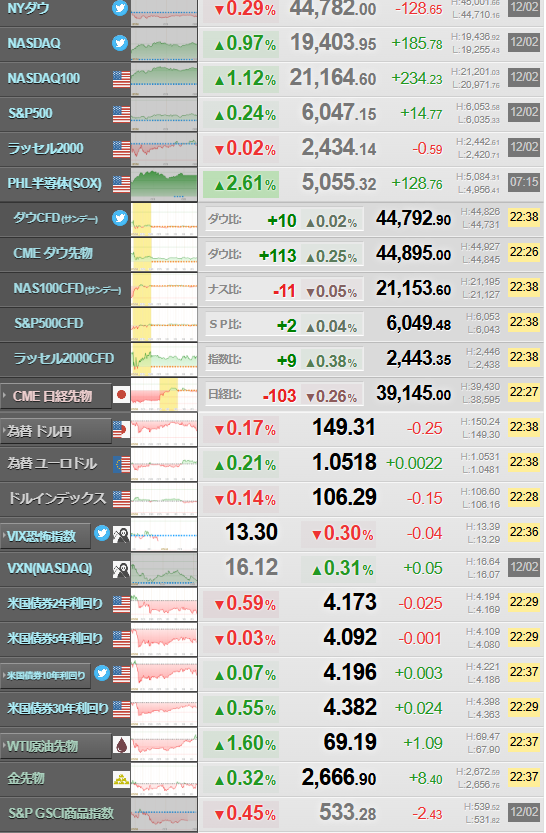Click the Twitter icon beside VIX恐怖指数
Viewport: 546px width, 833px height.
[x=102, y=533]
